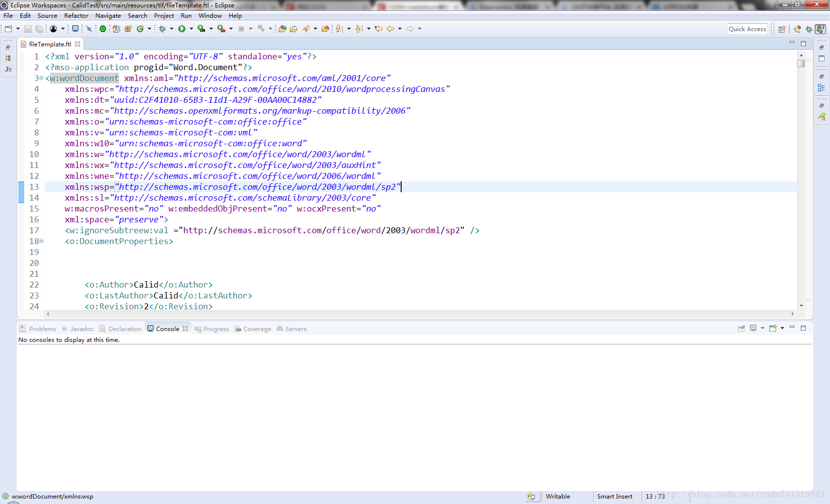
Task: Click the Debug bug toolbar icon
Action: [162, 29]
